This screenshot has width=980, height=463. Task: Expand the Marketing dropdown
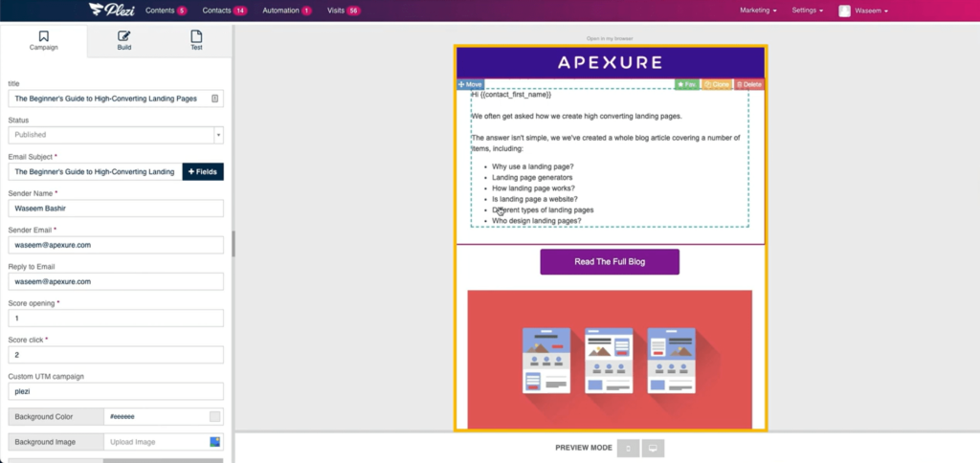click(x=758, y=11)
